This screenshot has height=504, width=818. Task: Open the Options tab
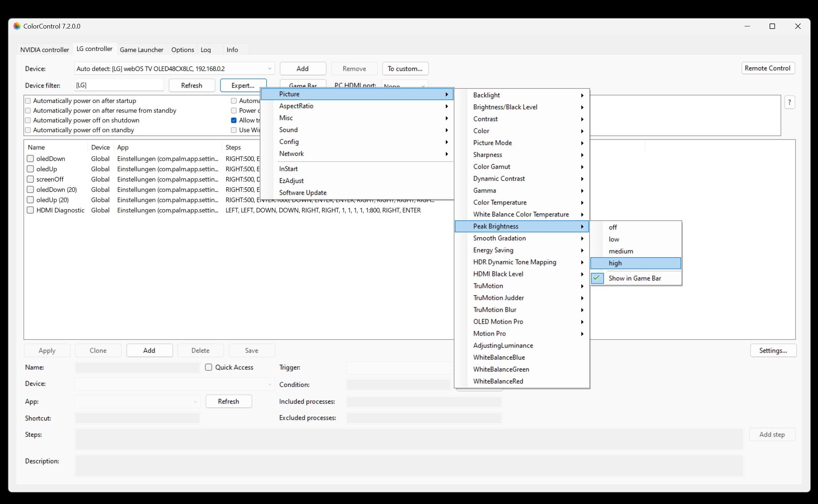[x=182, y=49]
